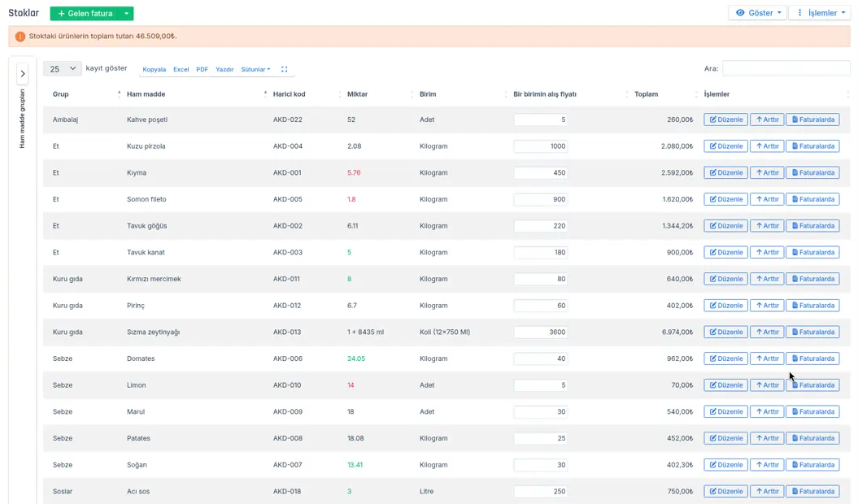The image size is (858, 504).
Task: Click Düzenle for Somon fileto
Action: (725, 199)
